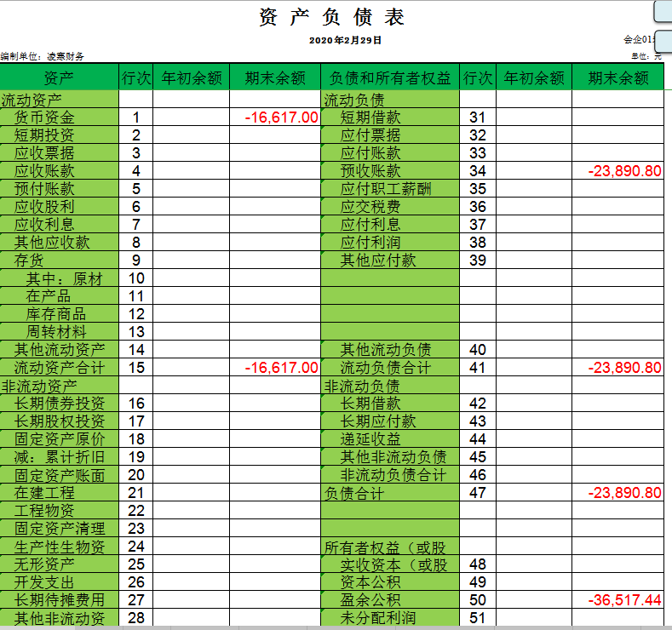Select the 其他应收款 cell
Screen dimensions: 672x630
59,243
